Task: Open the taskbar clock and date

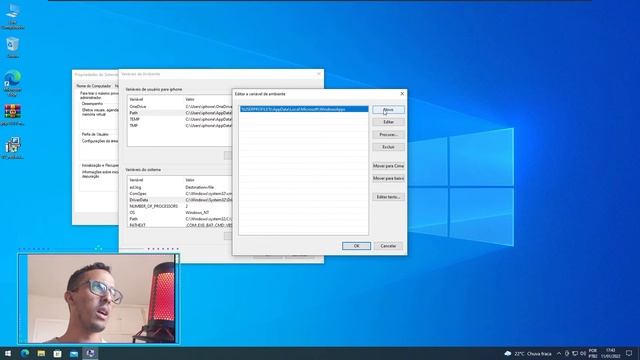Action: [611, 353]
